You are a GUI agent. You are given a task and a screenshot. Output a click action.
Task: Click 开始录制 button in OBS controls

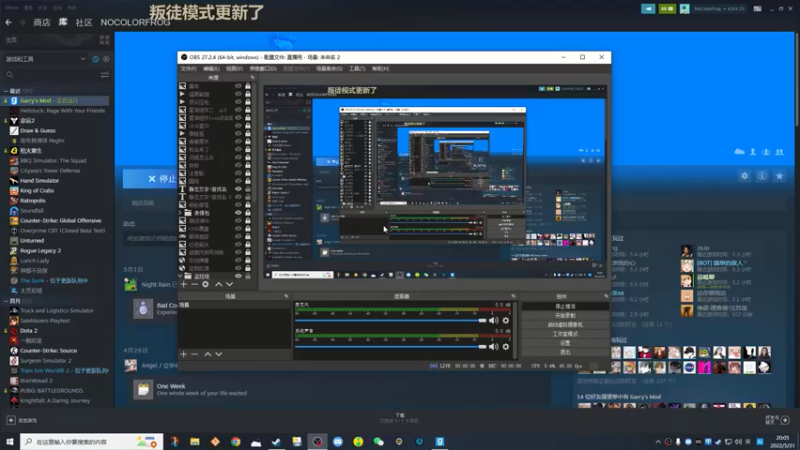(565, 315)
